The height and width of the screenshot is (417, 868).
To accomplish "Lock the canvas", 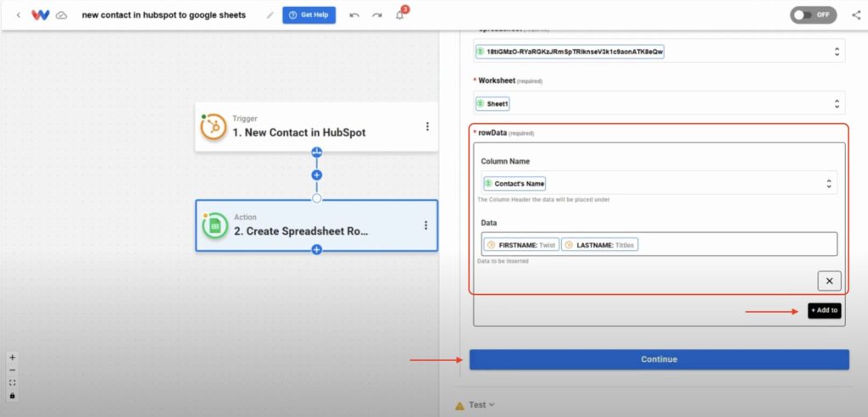I will pyautogui.click(x=12, y=396).
